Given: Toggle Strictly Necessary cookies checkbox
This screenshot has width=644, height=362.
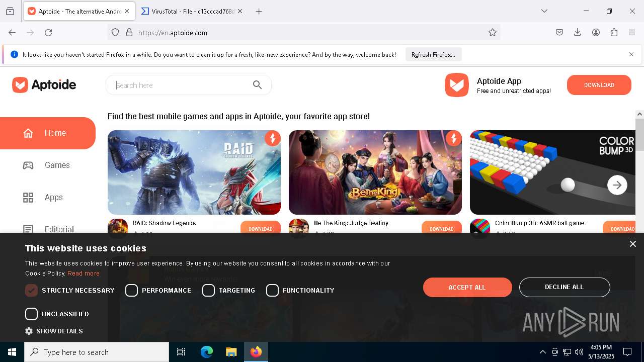Looking at the screenshot, I should tap(31, 291).
